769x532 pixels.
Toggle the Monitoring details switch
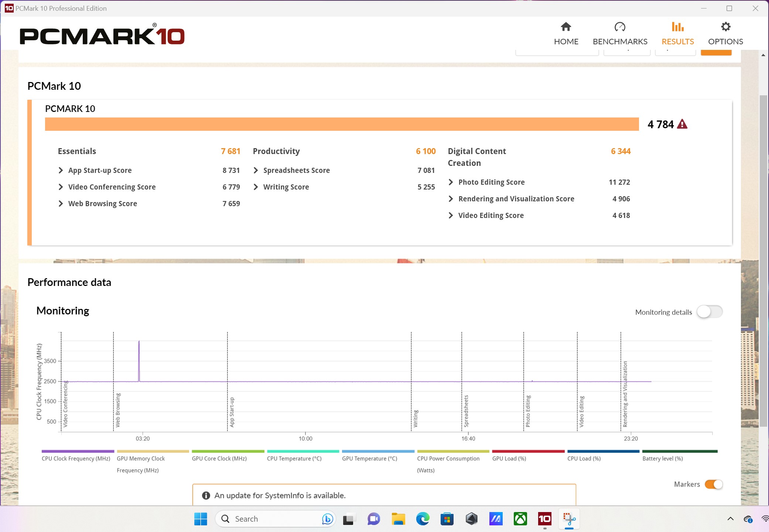(709, 312)
